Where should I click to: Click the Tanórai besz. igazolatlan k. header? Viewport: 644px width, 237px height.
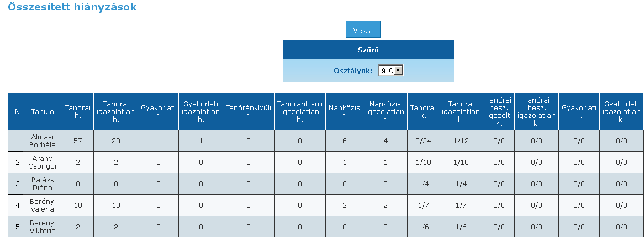coord(536,111)
